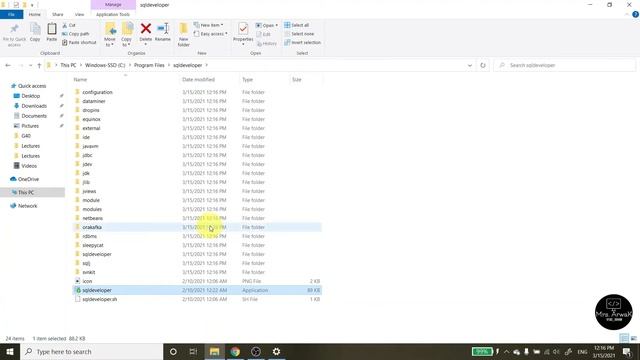This screenshot has height=360, width=640.
Task: Click the Open dropdown button in the ribbon
Action: [x=267, y=25]
